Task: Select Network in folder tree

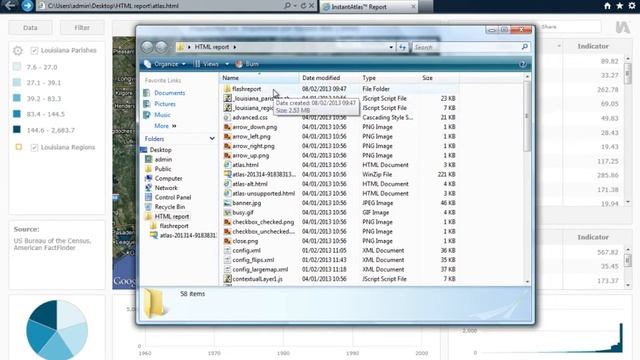Action: click(x=166, y=188)
